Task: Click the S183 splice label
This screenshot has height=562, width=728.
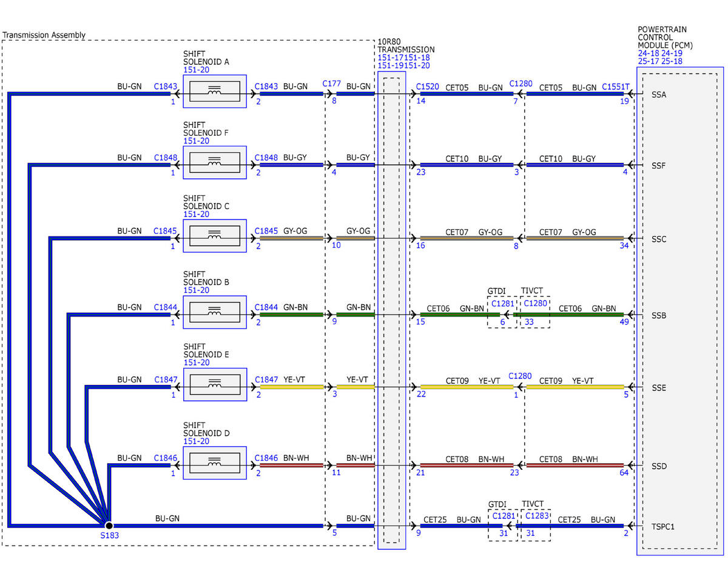Action: [x=110, y=536]
